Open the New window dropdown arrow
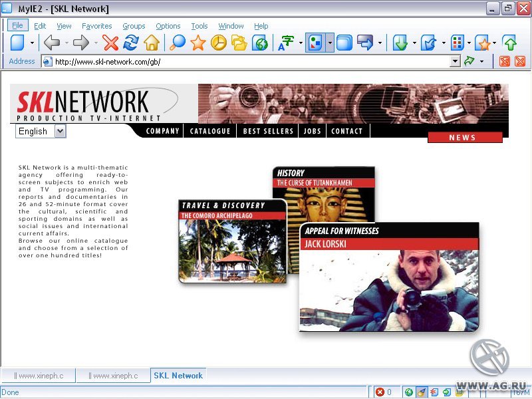This screenshot has width=532, height=399. coord(32,43)
